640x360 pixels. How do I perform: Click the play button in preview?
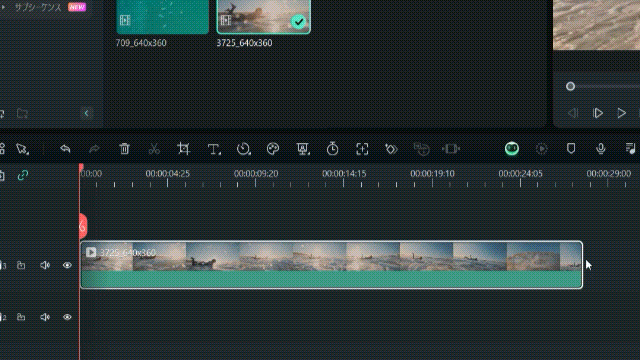tap(621, 113)
